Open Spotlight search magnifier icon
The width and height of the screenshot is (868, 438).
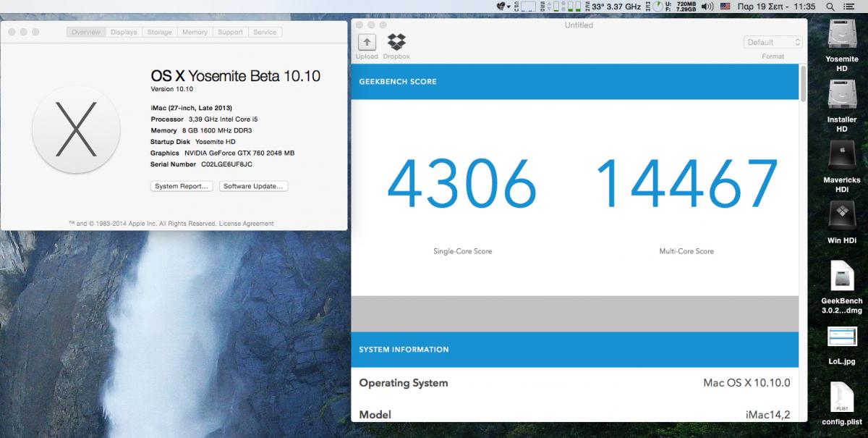(x=830, y=7)
